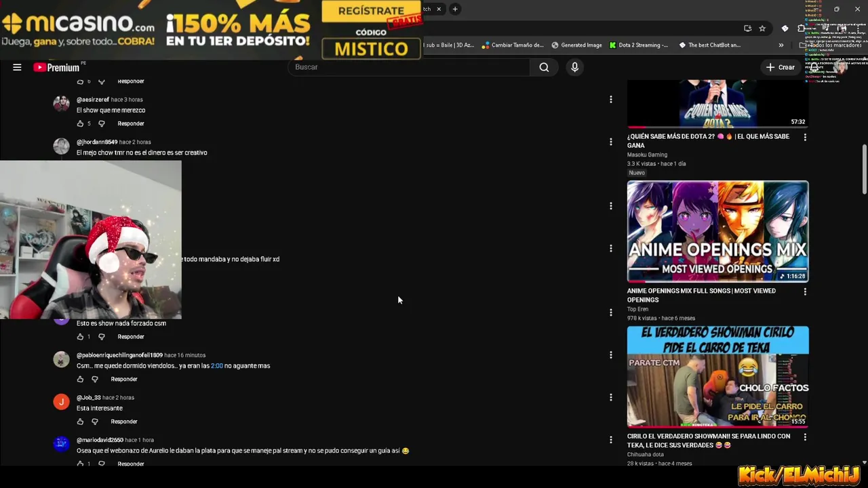The width and height of the screenshot is (868, 488).
Task: Open options menu for @mariodavid2650 comment
Action: (x=610, y=440)
